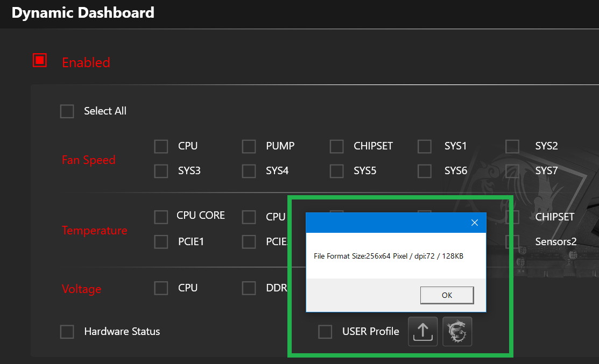Toggle the red Enabled checkbox
599x364 pixels.
point(40,61)
